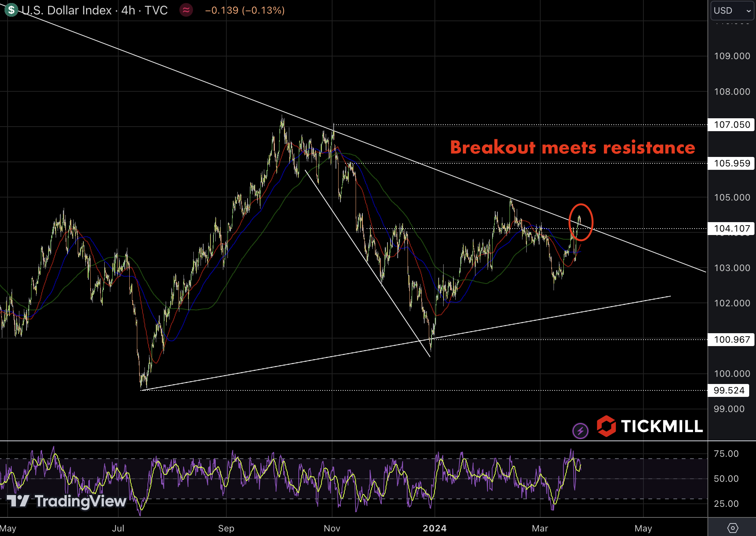Select the 99.524 horizontal level label
The height and width of the screenshot is (536, 756).
pos(729,390)
